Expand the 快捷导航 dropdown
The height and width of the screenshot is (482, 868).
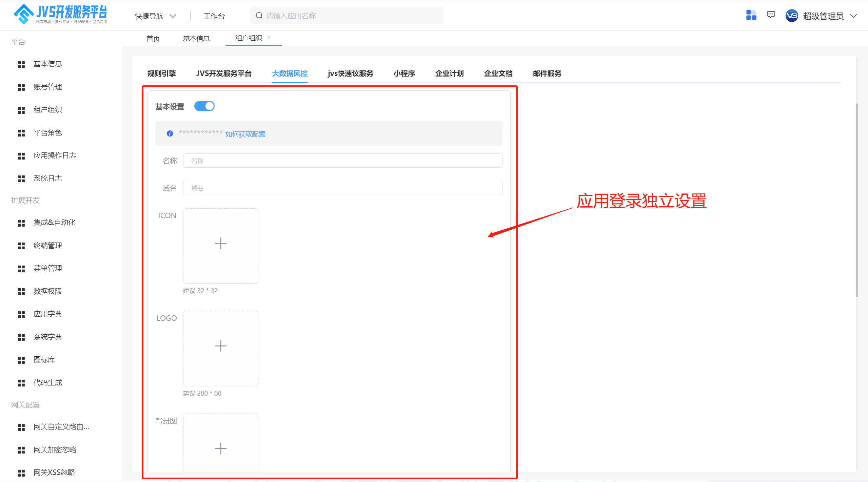pos(156,16)
